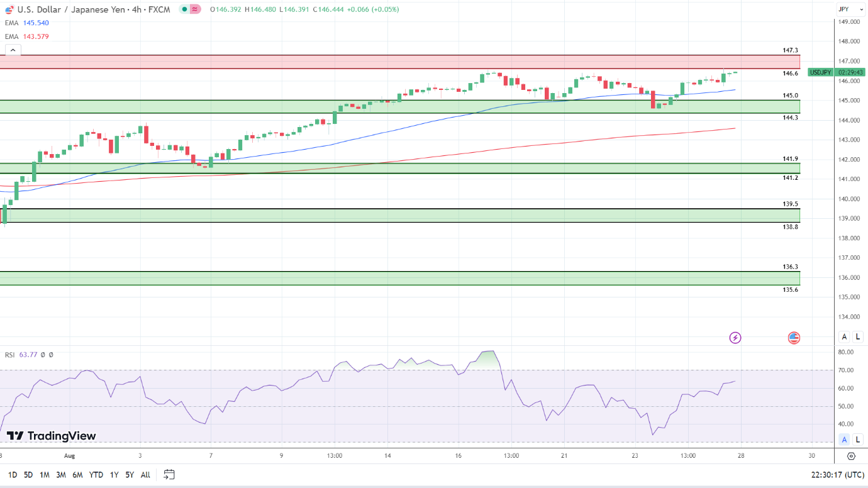Click the purple lightning events icon
Image resolution: width=868 pixels, height=488 pixels.
coord(735,338)
